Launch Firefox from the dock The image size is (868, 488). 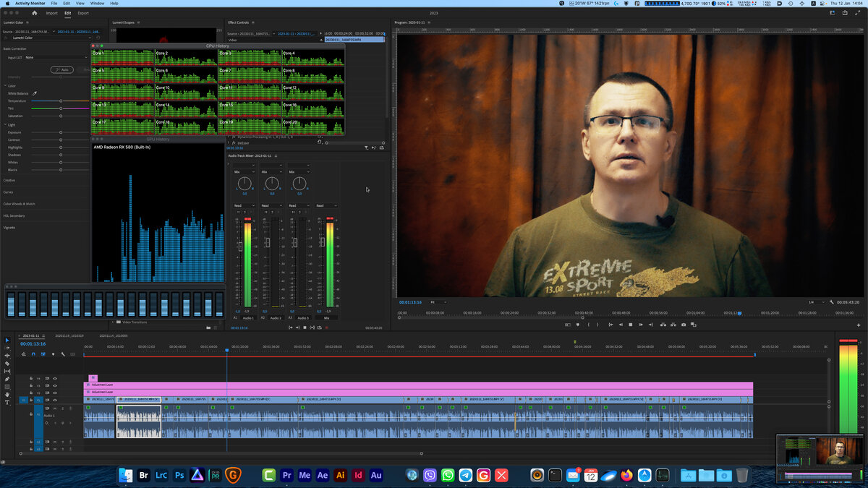coord(626,475)
